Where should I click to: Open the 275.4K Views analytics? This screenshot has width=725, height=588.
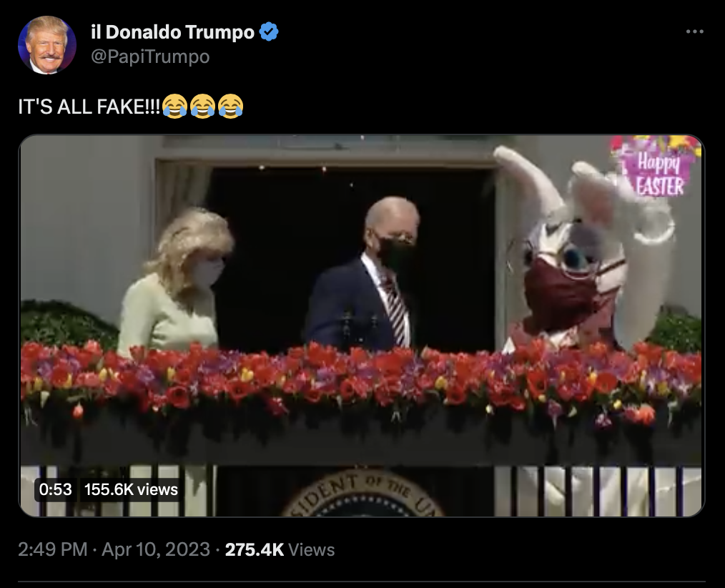tap(280, 549)
